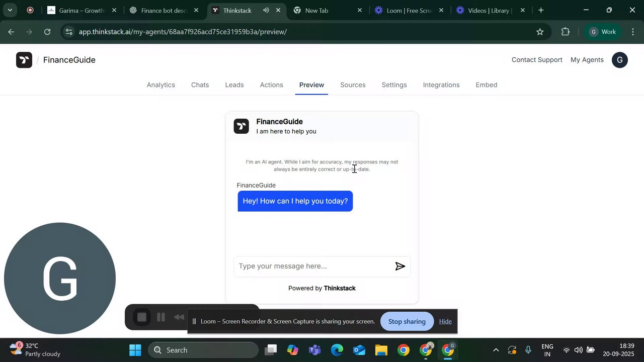Reload the current page
This screenshot has width=644, height=362.
tap(47, 32)
